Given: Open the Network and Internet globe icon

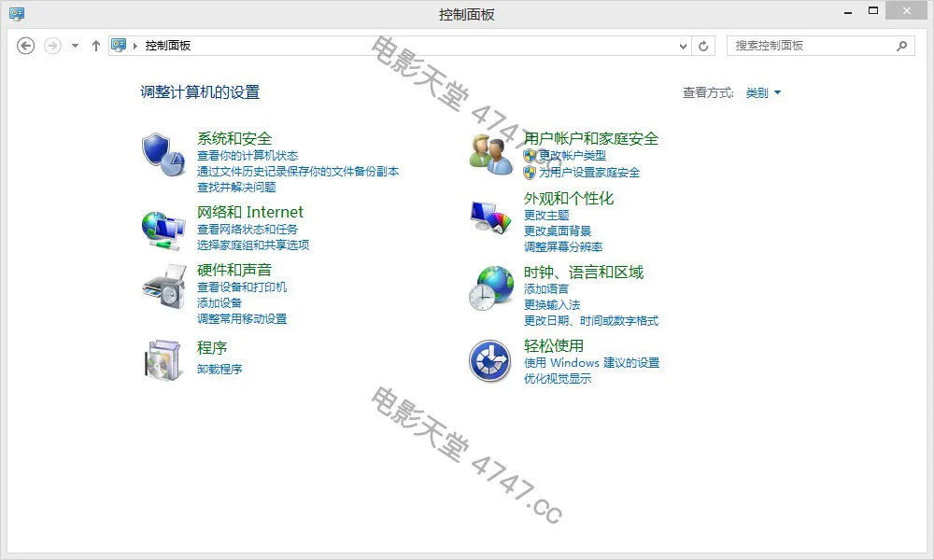Looking at the screenshot, I should tap(163, 229).
